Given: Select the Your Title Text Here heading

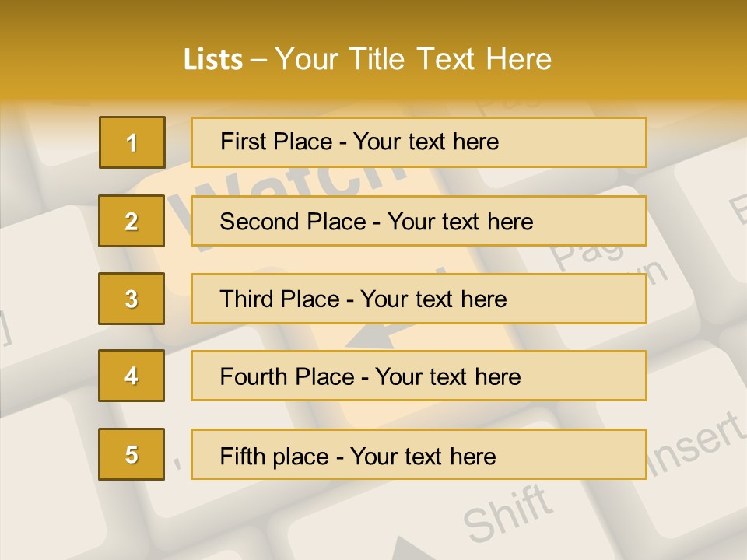Looking at the screenshot, I should coord(413,59).
